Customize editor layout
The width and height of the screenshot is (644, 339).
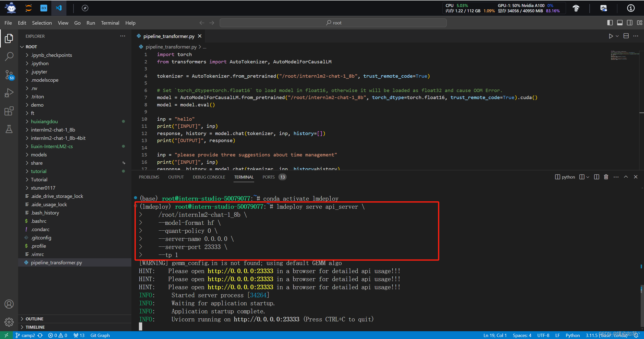tap(639, 23)
